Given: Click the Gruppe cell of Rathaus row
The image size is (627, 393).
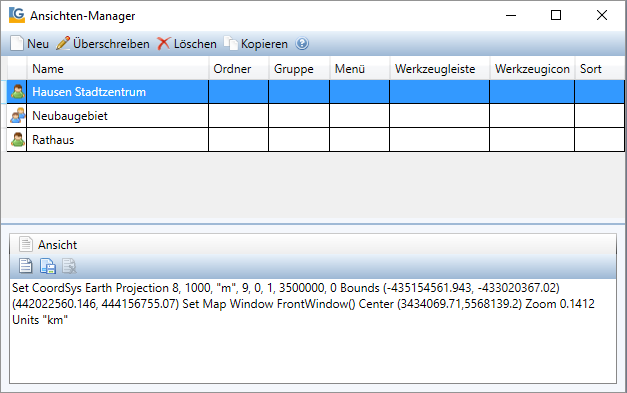Looking at the screenshot, I should click(x=299, y=140).
